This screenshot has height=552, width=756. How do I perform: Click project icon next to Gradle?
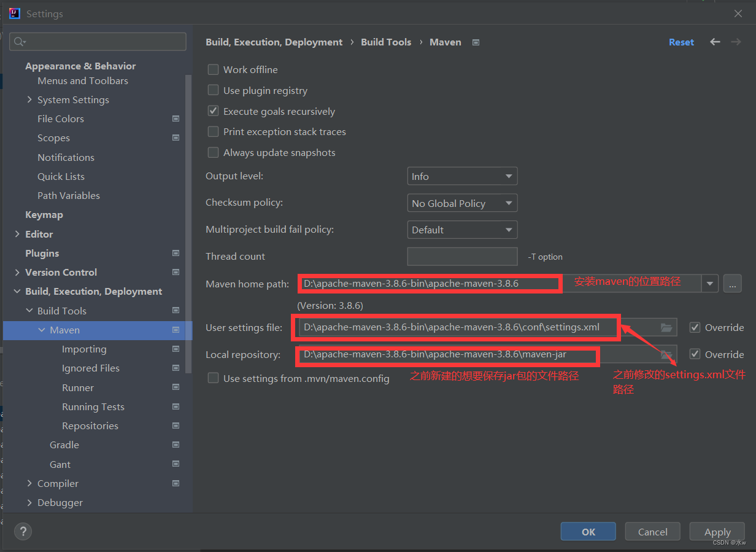(176, 445)
